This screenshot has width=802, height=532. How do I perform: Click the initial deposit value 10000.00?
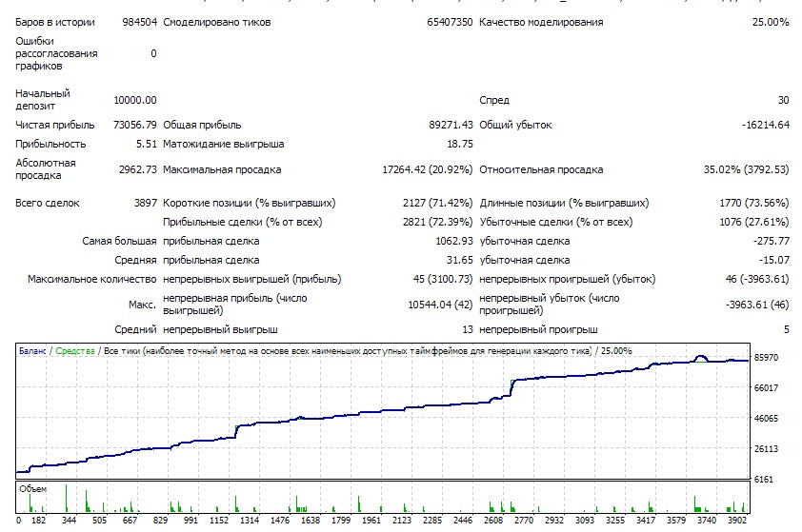(x=135, y=100)
